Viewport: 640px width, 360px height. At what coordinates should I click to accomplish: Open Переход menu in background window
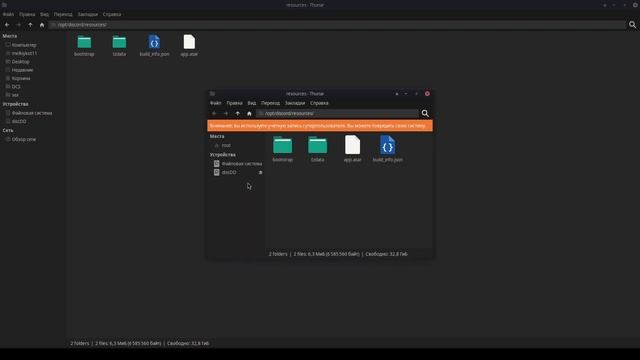(x=63, y=14)
